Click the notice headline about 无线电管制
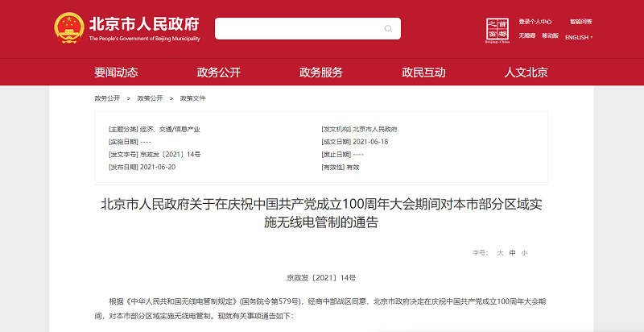 [x=321, y=214]
